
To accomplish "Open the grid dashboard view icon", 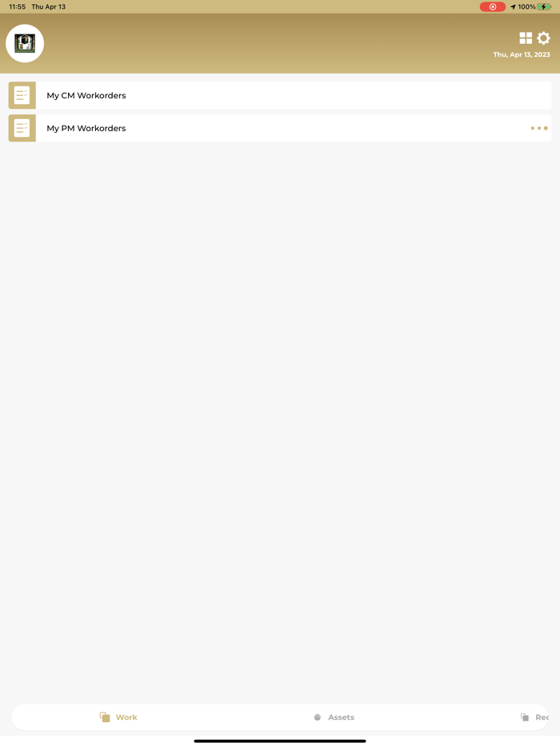I will click(x=526, y=38).
